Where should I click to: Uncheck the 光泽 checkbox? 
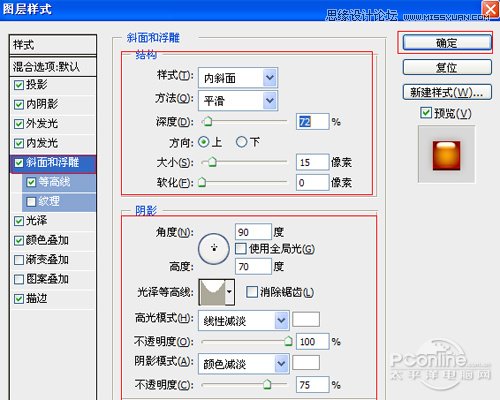point(19,221)
